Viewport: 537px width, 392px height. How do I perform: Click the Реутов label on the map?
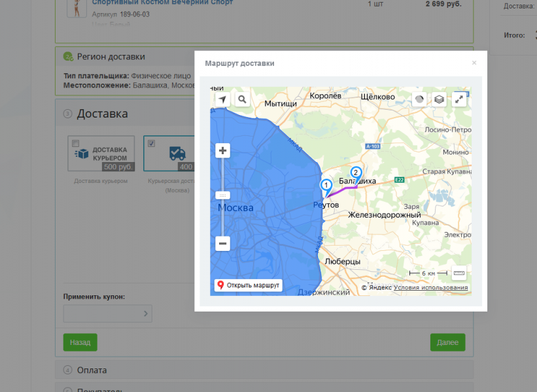[326, 205]
